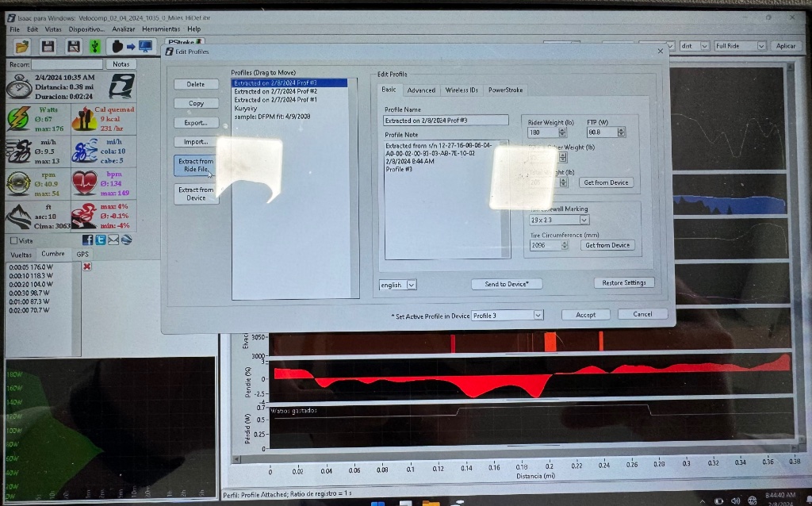Switch to the Wireless IDs tab
The image size is (812, 506).
462,90
